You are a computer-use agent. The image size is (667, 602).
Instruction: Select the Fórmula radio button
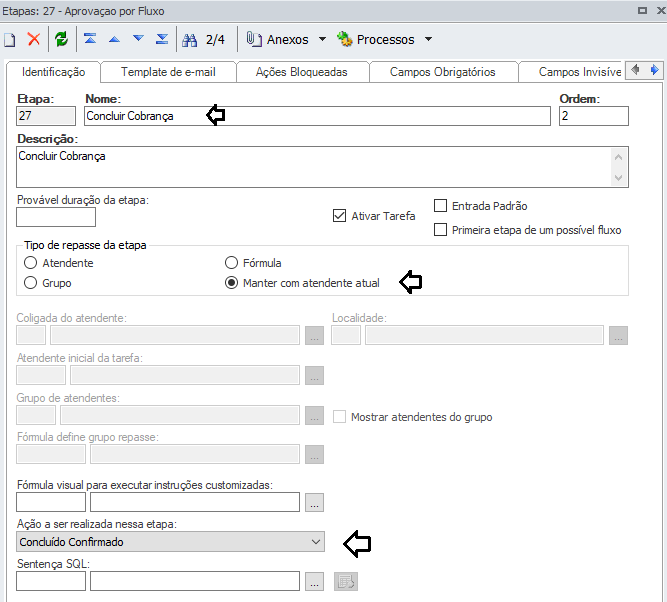pyautogui.click(x=233, y=263)
